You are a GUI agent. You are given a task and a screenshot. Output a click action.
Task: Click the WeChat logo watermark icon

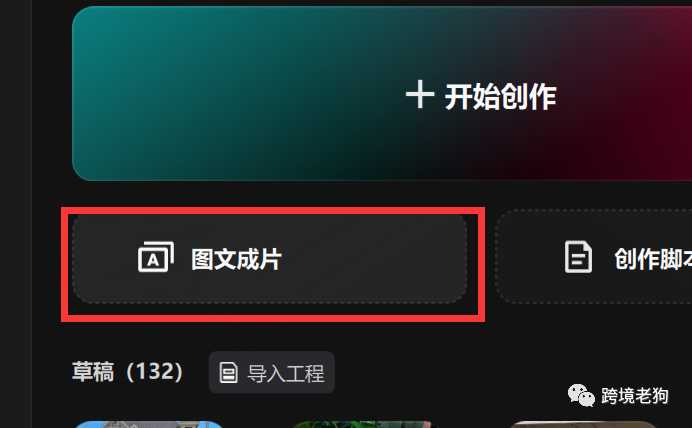pos(581,395)
